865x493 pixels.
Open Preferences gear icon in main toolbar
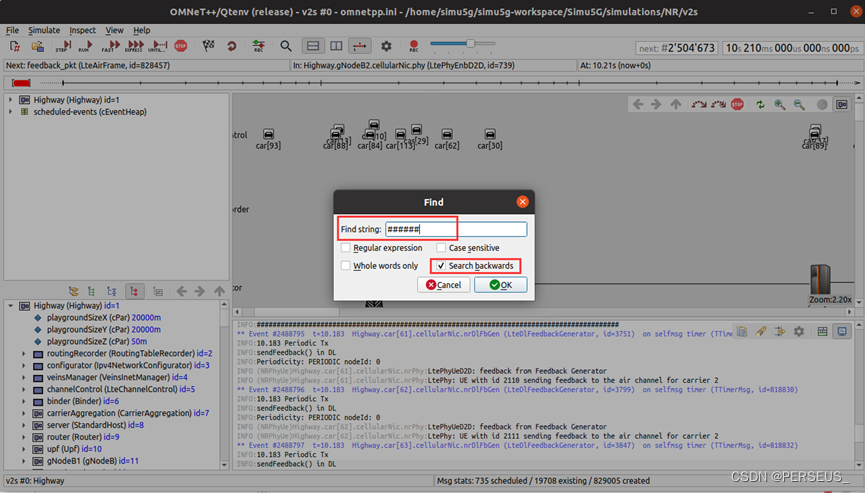point(386,46)
